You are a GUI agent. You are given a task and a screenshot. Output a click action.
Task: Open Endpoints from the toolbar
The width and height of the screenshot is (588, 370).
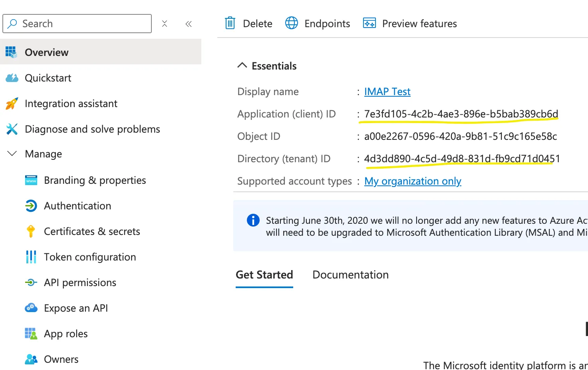[318, 24]
